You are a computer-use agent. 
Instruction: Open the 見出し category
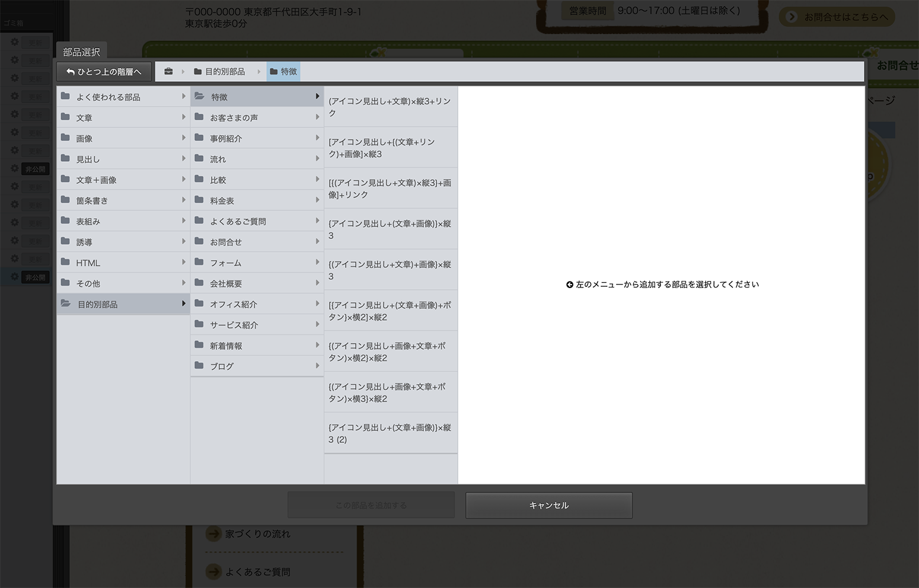(x=88, y=159)
